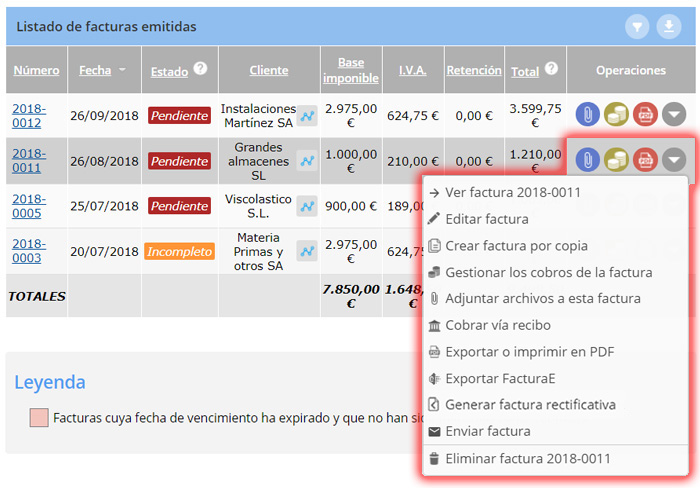The height and width of the screenshot is (488, 700).
Task: Click Pendiente status badge of invoice 2018-0012
Action: pyautogui.click(x=179, y=116)
